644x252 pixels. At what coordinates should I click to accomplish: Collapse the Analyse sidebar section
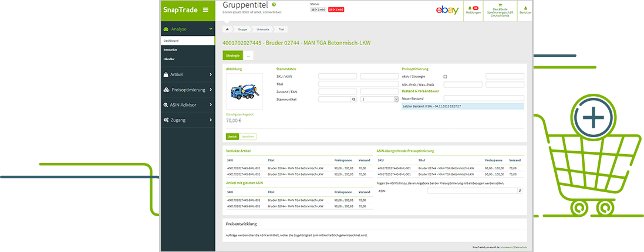(x=188, y=29)
